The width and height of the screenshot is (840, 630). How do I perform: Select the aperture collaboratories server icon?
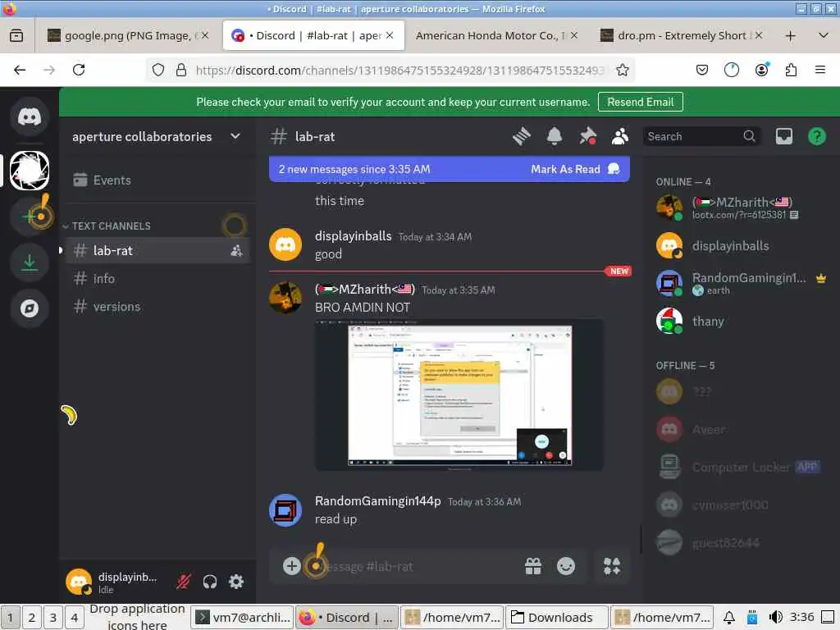[30, 171]
